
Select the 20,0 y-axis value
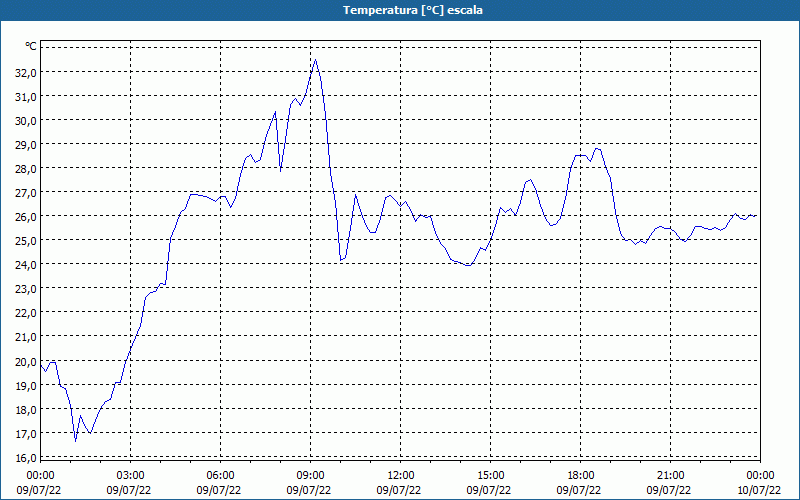(x=26, y=362)
